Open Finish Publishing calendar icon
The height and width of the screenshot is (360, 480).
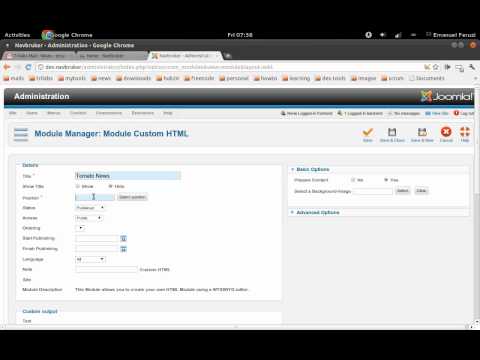123,249
